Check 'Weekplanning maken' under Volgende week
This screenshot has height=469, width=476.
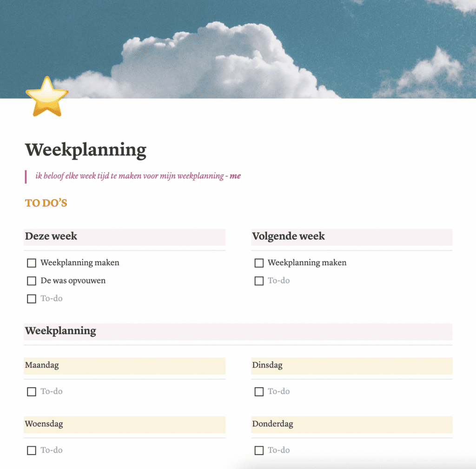coord(259,263)
